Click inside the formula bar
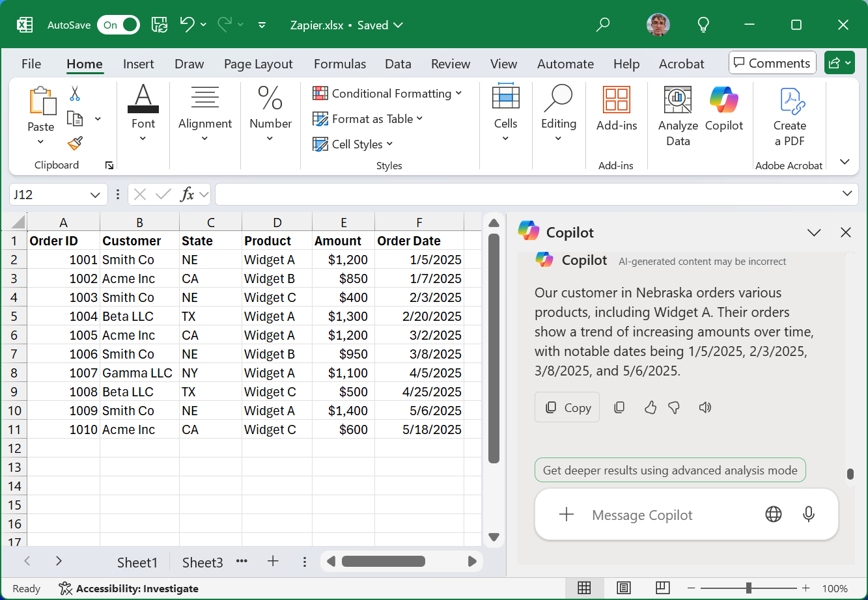868x600 pixels. 527,194
